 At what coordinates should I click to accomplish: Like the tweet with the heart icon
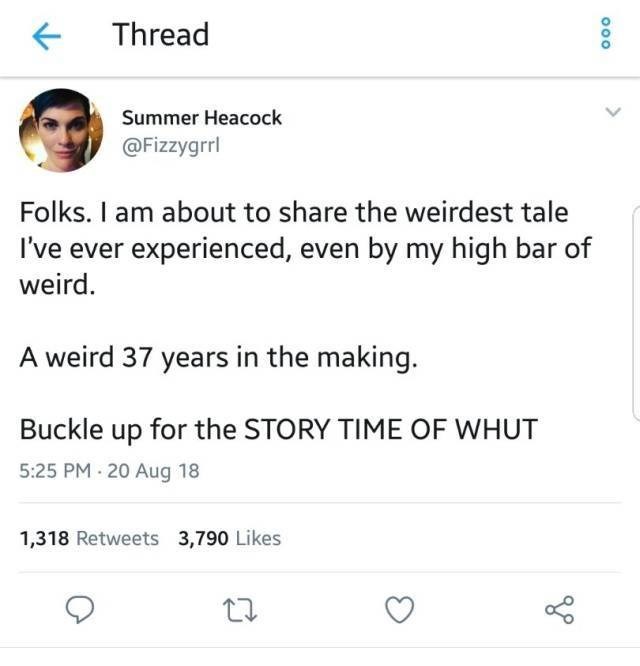[400, 608]
